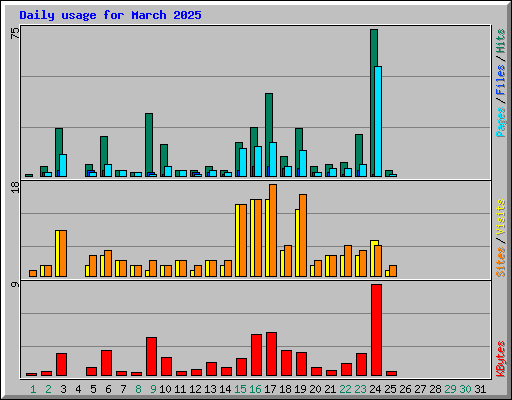Click the red KBytes bar for day 9
This screenshot has width=512, height=400.
click(x=151, y=356)
